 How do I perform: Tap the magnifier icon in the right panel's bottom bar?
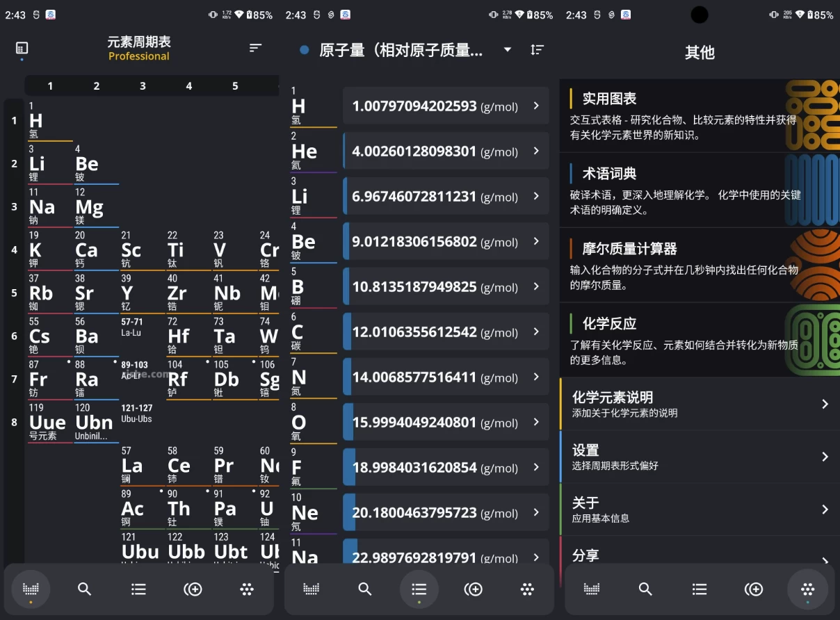pyautogui.click(x=645, y=589)
